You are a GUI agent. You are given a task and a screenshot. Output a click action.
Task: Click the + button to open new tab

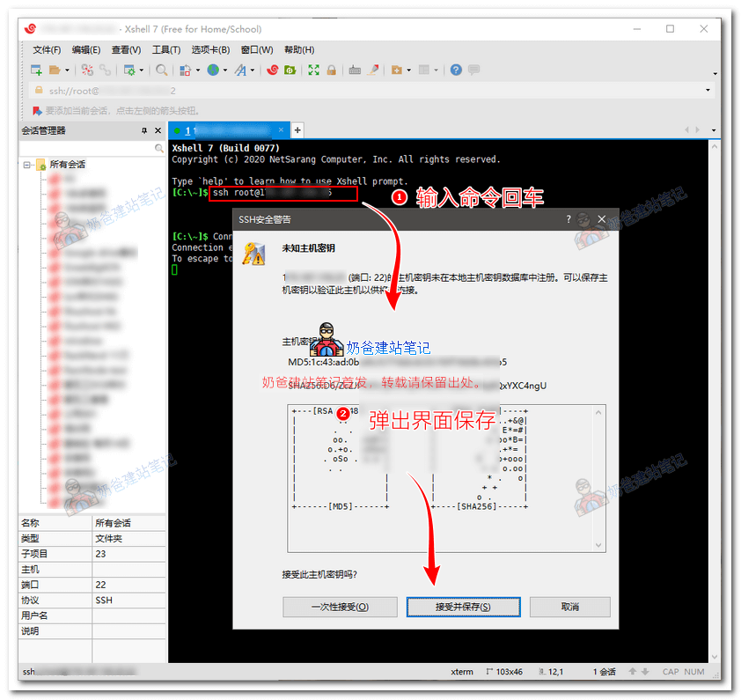(x=297, y=130)
